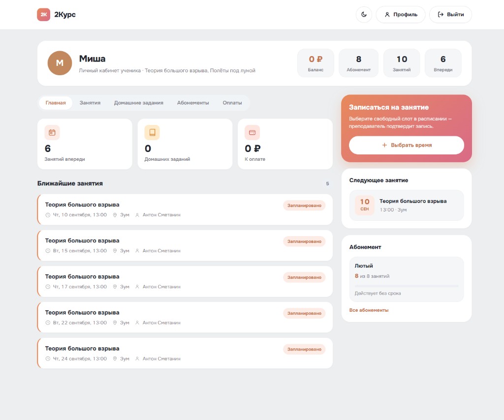Click clock icon in 24 сентября lesson
Viewport: 504px width, 420px height.
48,359
